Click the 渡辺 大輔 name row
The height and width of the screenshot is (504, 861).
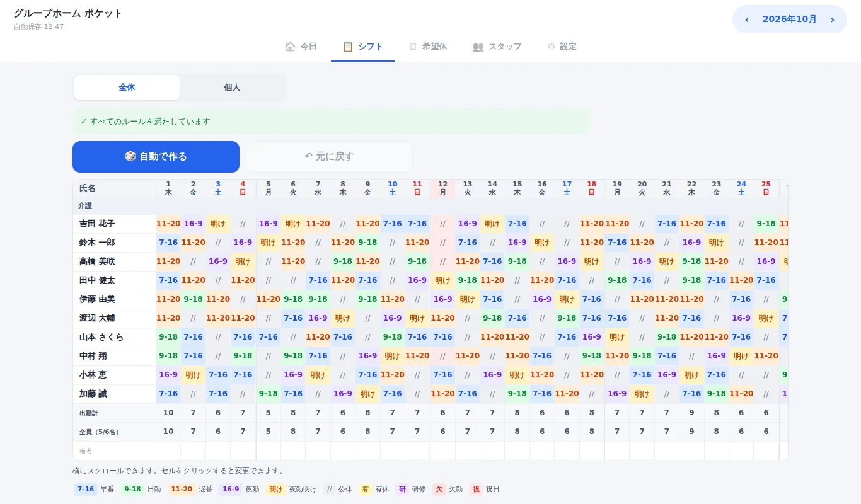pos(114,318)
